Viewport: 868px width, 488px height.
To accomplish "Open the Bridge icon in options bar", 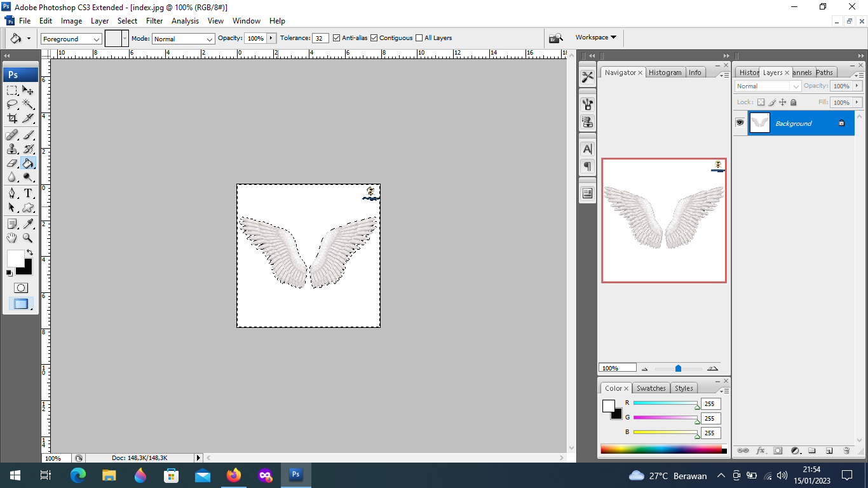I will (556, 38).
